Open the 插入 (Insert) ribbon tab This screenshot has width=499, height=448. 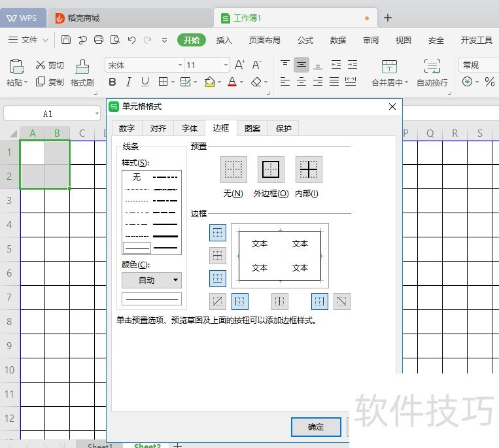coord(224,40)
